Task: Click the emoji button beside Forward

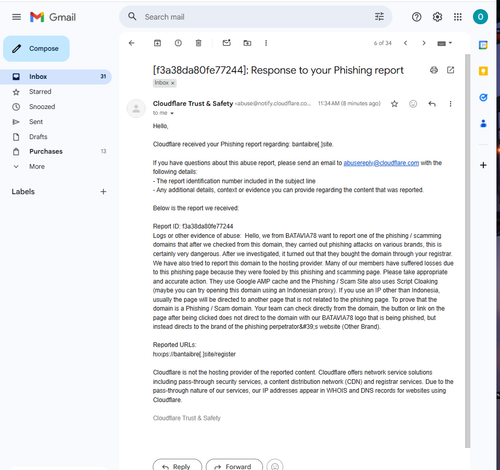Action: tap(275, 466)
